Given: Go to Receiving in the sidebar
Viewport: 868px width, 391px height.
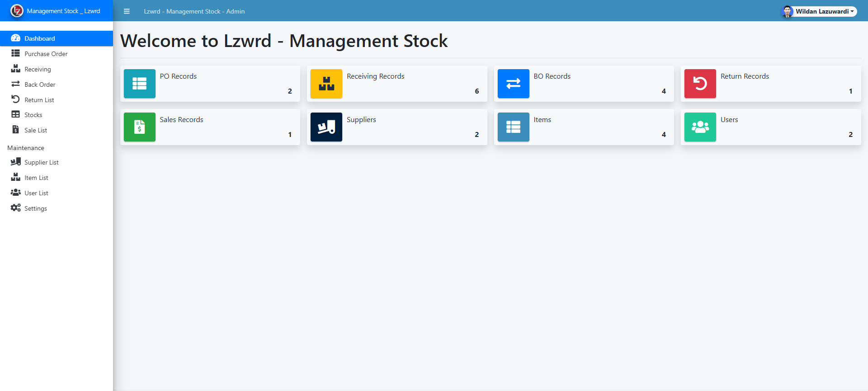Looking at the screenshot, I should click(x=38, y=69).
